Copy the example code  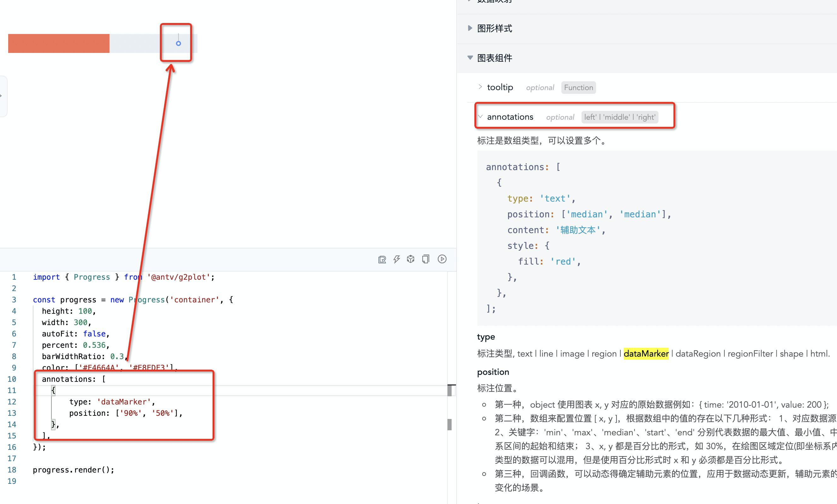(x=425, y=259)
